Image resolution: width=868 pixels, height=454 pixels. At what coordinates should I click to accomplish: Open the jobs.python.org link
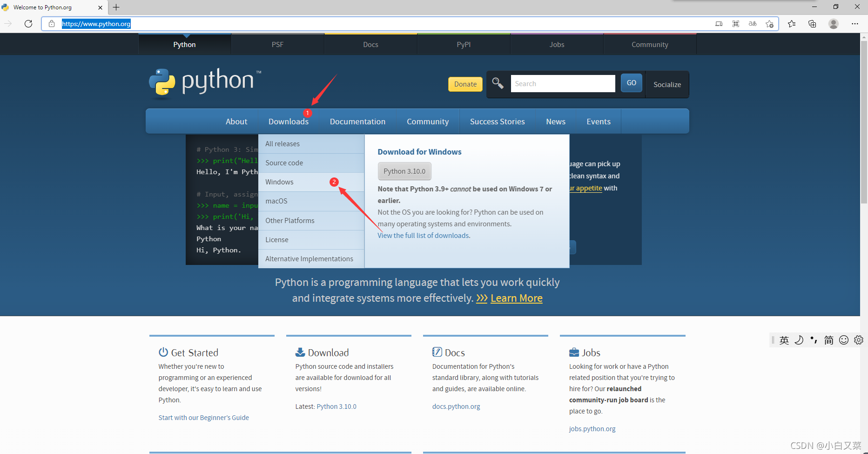(x=592, y=429)
